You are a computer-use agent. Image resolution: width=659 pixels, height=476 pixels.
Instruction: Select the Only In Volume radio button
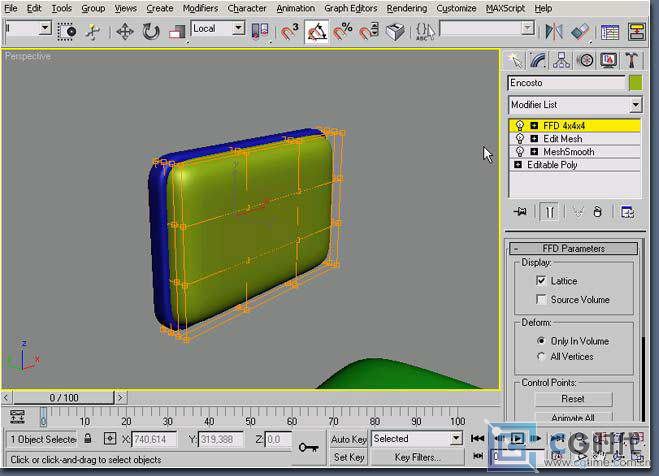[x=541, y=341]
